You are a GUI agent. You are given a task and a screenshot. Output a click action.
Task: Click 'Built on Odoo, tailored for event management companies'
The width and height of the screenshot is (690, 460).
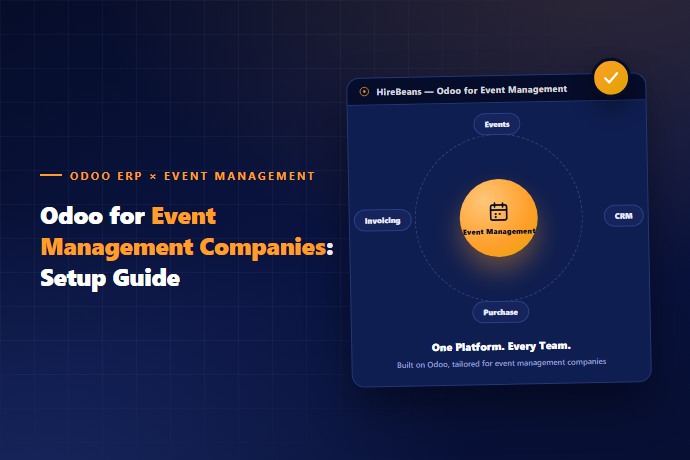501,364
